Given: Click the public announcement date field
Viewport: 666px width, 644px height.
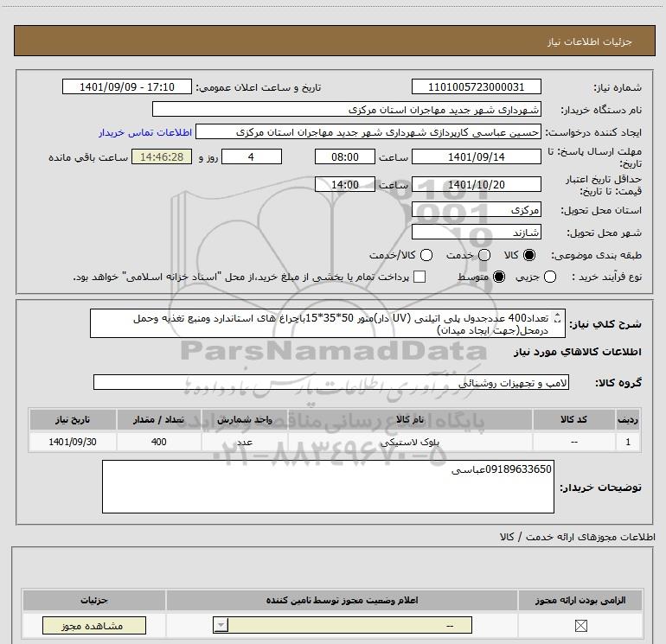Looking at the screenshot, I should coord(127,86).
